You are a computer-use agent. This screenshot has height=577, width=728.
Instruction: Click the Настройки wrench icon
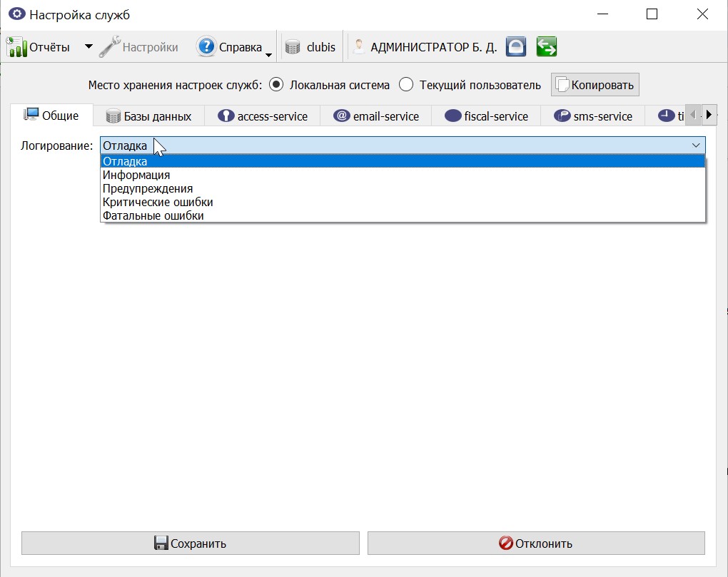(x=110, y=47)
